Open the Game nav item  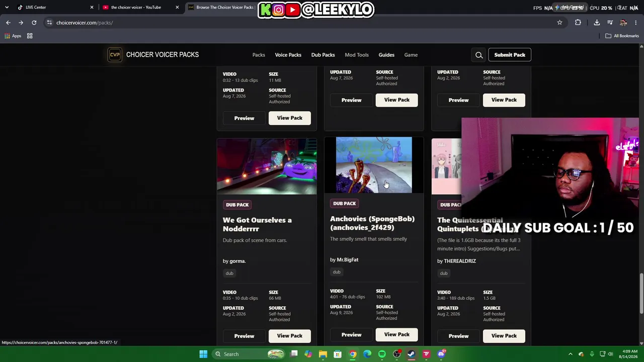click(411, 55)
